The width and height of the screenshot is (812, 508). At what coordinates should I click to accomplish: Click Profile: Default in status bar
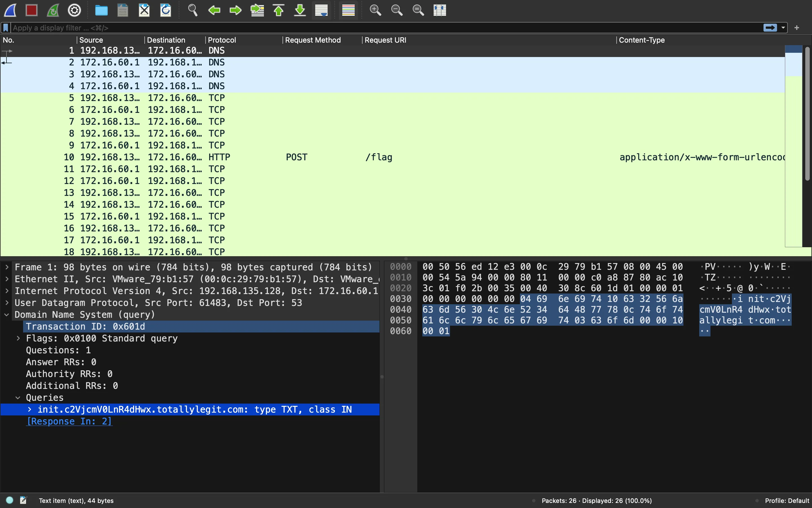[x=787, y=501]
